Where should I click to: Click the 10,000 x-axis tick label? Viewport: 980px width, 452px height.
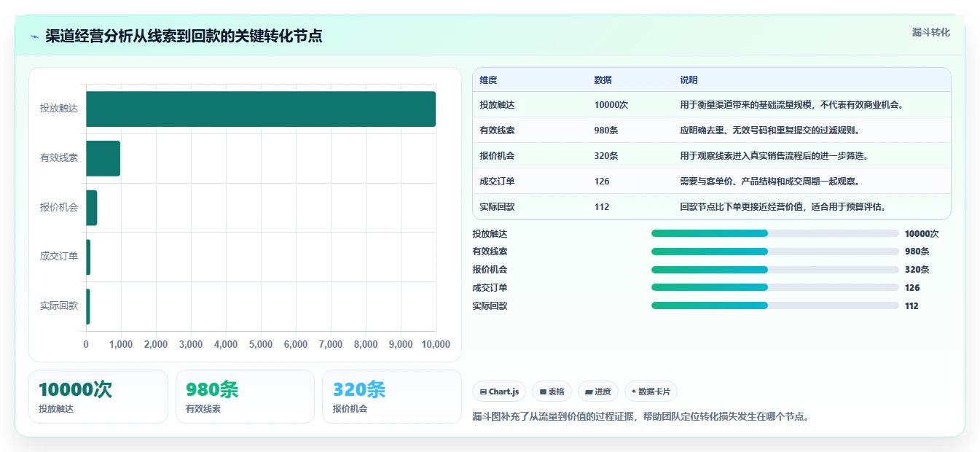[x=436, y=345]
